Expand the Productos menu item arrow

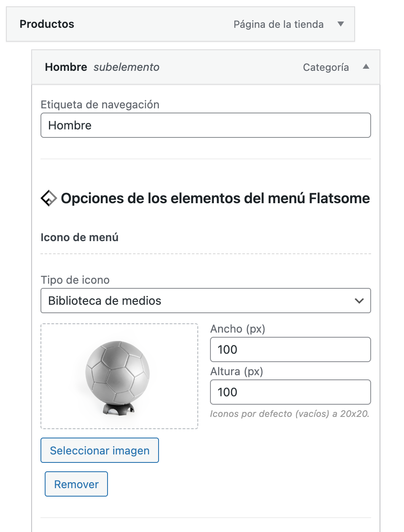(x=341, y=24)
